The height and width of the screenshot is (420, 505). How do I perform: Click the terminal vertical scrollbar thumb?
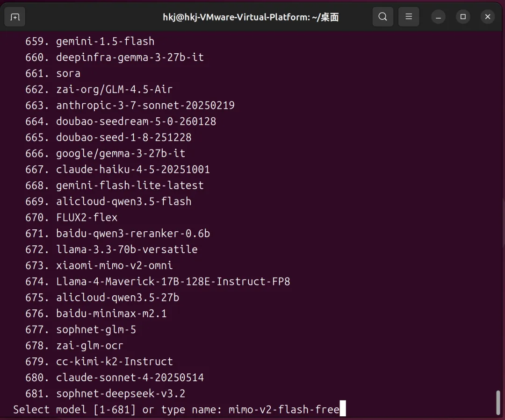(498, 403)
